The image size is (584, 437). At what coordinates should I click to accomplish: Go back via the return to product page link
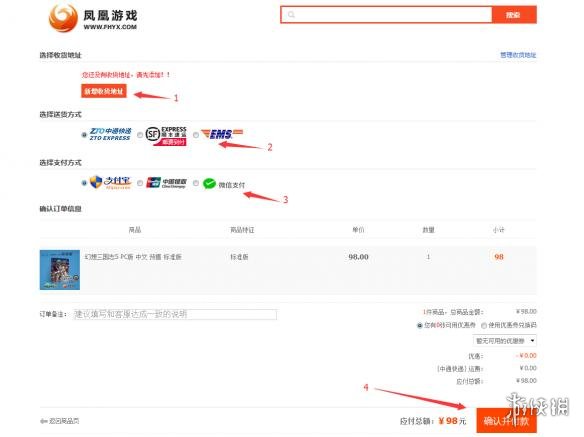[60, 421]
